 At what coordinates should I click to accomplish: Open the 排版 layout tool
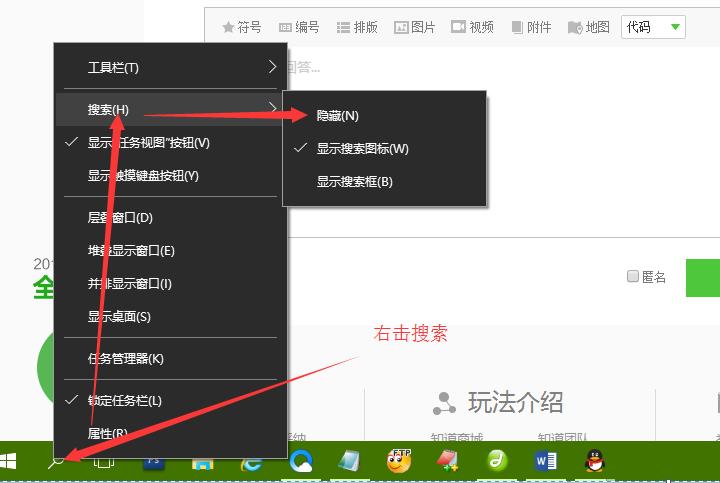click(x=357, y=27)
